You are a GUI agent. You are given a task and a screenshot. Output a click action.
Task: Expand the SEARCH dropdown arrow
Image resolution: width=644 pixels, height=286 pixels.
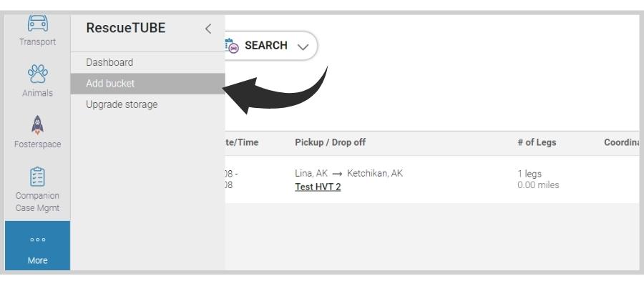(x=303, y=46)
